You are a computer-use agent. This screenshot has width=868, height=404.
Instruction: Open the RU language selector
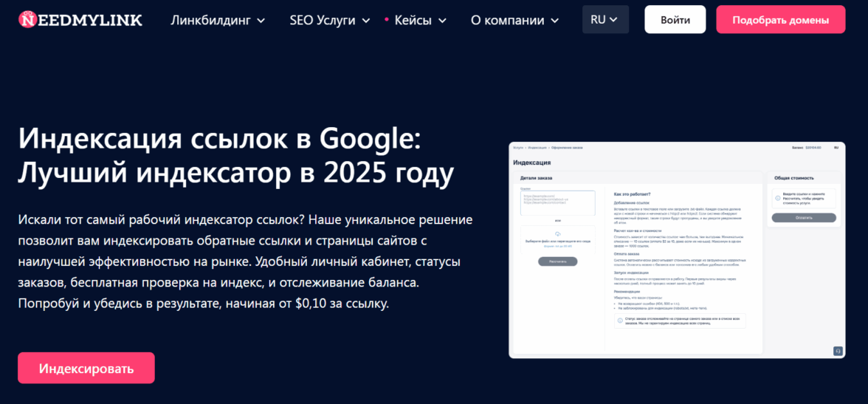pyautogui.click(x=605, y=19)
